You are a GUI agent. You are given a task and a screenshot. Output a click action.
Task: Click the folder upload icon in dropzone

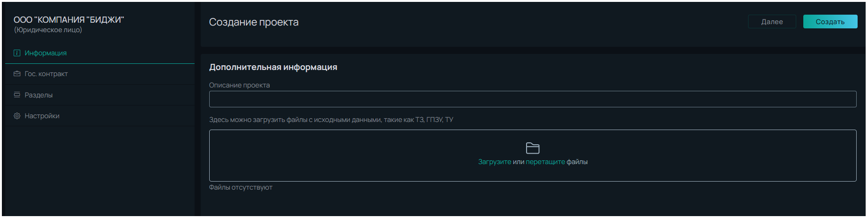coord(533,148)
